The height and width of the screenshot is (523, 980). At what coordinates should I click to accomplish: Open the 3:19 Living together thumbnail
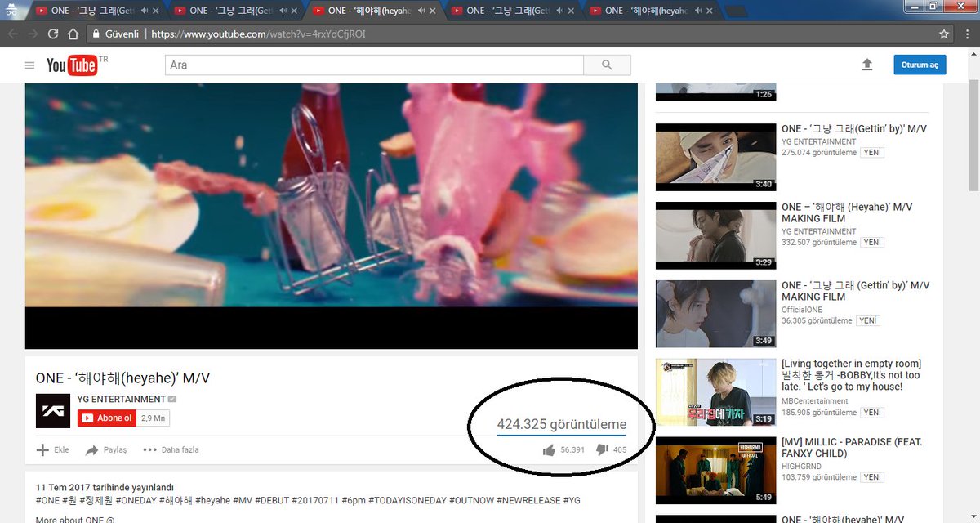click(715, 392)
